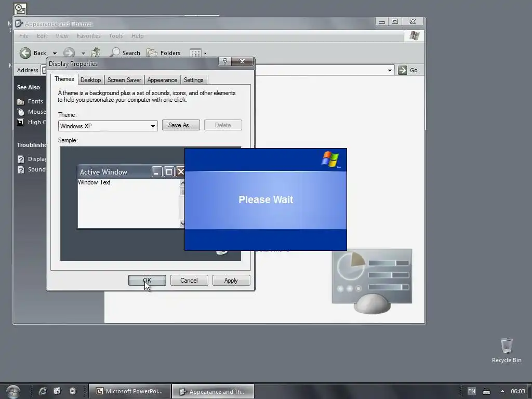Click the Apply button
This screenshot has width=532, height=399.
(x=231, y=281)
